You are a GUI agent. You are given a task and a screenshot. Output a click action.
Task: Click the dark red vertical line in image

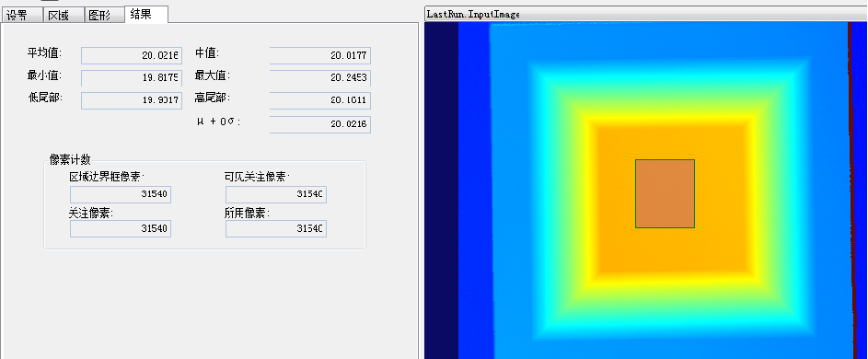pos(852,189)
